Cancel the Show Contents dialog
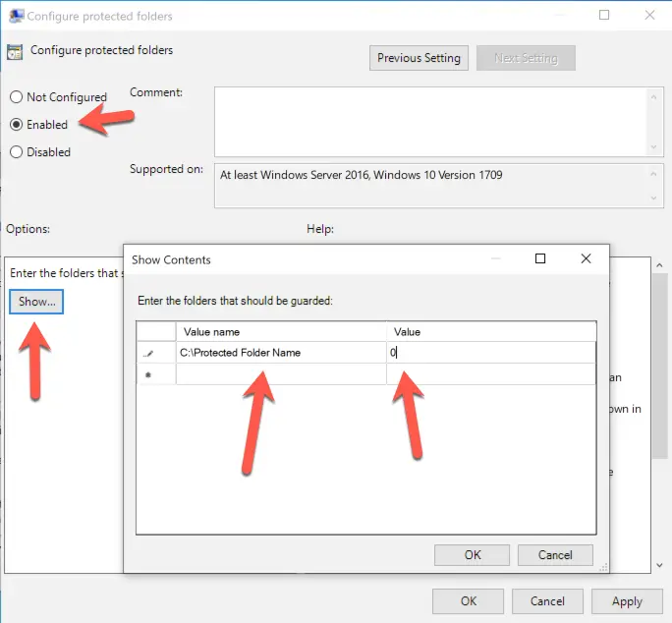 [555, 555]
